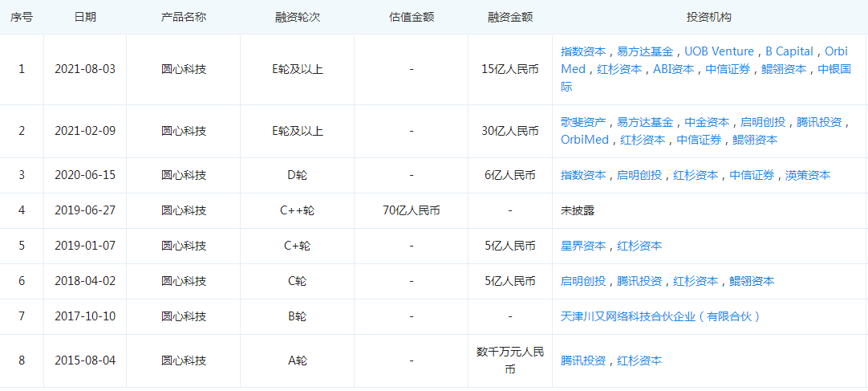Click the 歌斐资产 investor link
868x391 pixels.
click(x=583, y=122)
